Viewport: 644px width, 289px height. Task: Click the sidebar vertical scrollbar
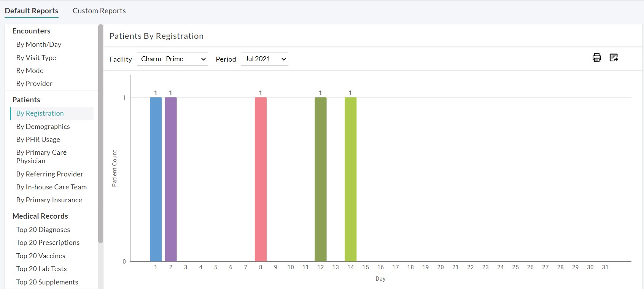click(x=100, y=133)
